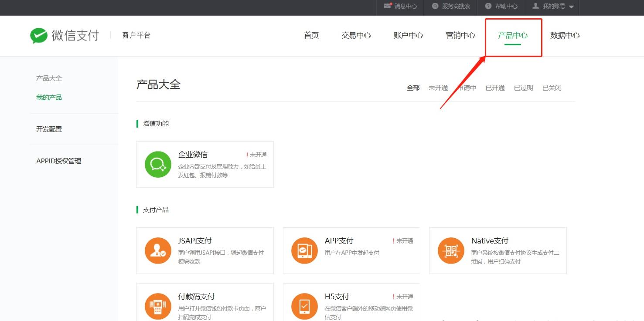
Task: Click the 付款码支付 orange scanner icon
Action: click(x=158, y=306)
